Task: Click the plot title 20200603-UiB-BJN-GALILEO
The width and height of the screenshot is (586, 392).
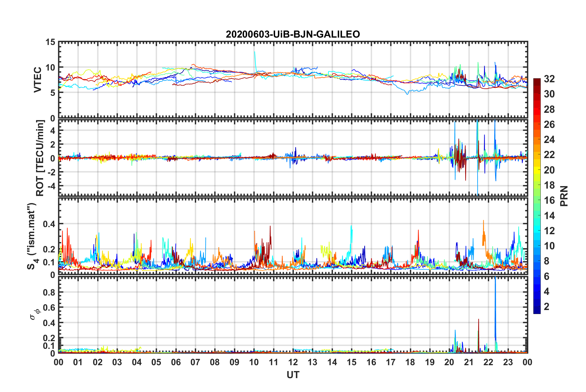Action: [x=293, y=34]
